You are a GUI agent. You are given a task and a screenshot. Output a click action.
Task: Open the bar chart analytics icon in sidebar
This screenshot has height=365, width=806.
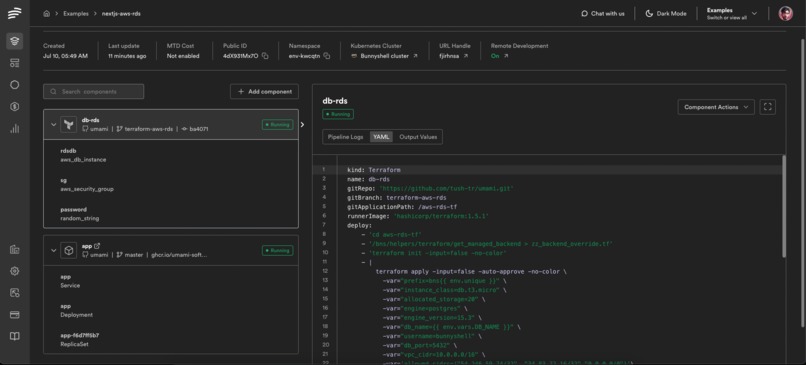point(14,129)
